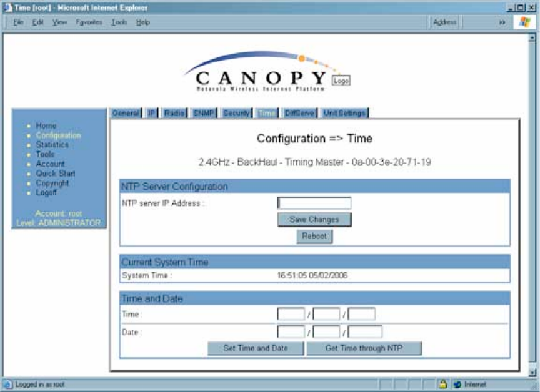Open the Tools sidebar link
Viewport: 540px width, 392px height.
(45, 154)
